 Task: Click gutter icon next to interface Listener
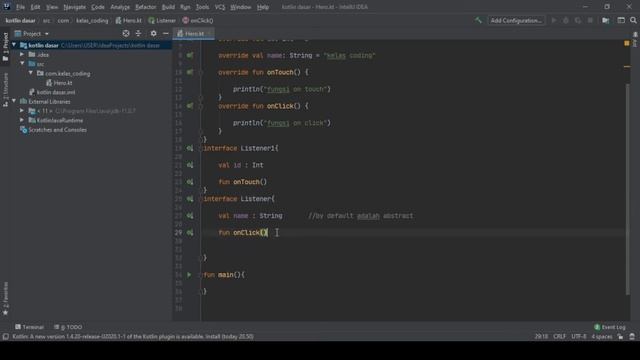(190, 199)
